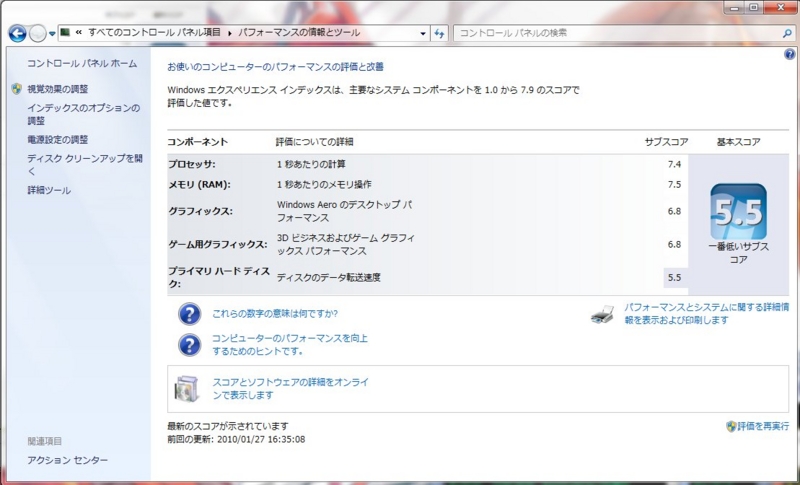
Task: Open スコアとソフトウェアの詳細をオンラインで表示 link
Action: [290, 389]
